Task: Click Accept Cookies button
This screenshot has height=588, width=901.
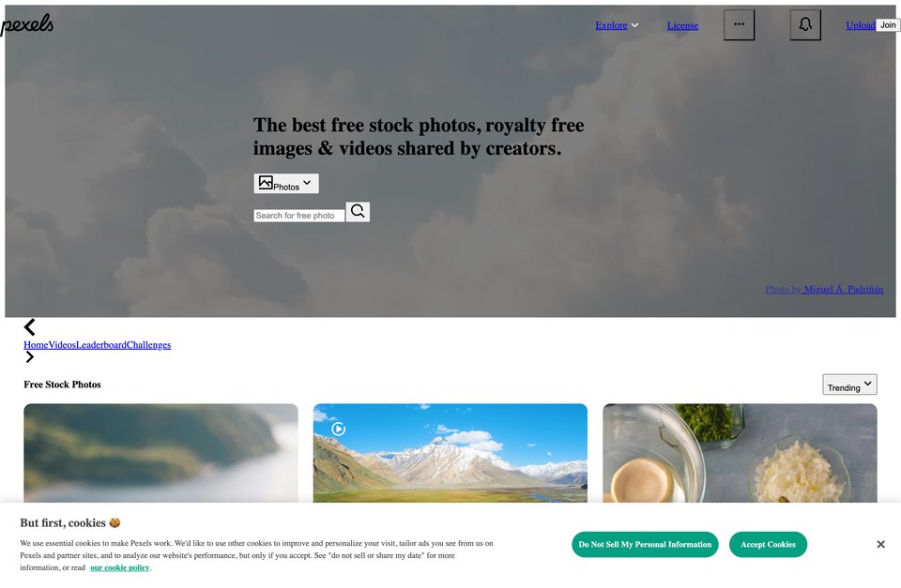Action: [769, 544]
